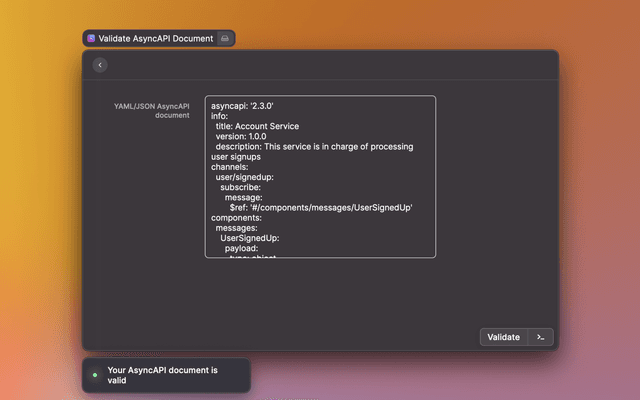Place cursor on title: Account Service line
Image resolution: width=640 pixels, height=400 pixels.
[257, 126]
